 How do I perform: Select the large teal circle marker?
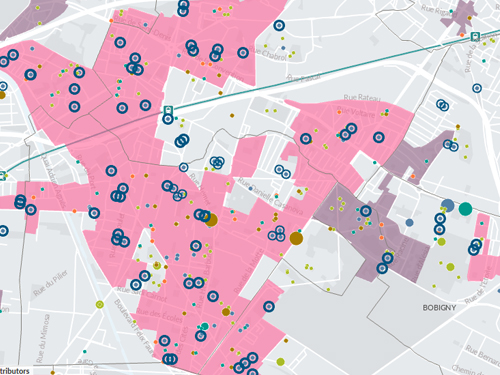click(x=465, y=209)
